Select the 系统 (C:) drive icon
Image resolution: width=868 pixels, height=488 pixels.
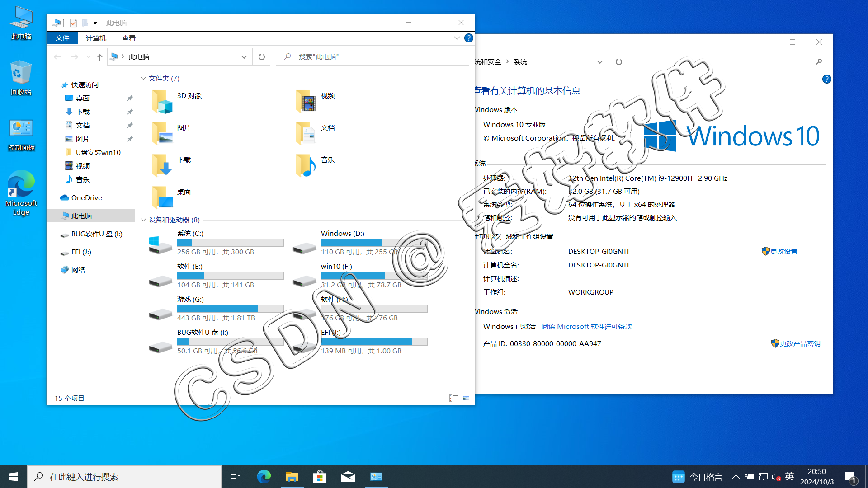(x=160, y=244)
